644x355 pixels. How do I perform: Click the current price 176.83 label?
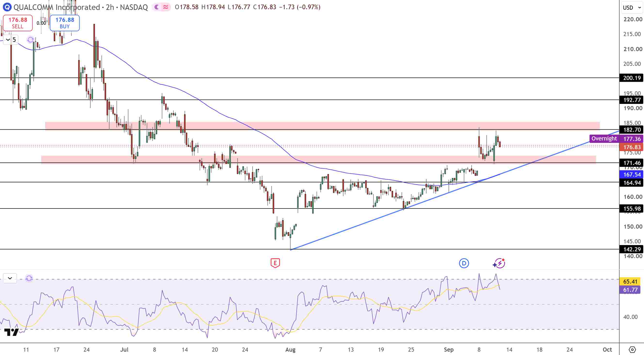pyautogui.click(x=631, y=147)
